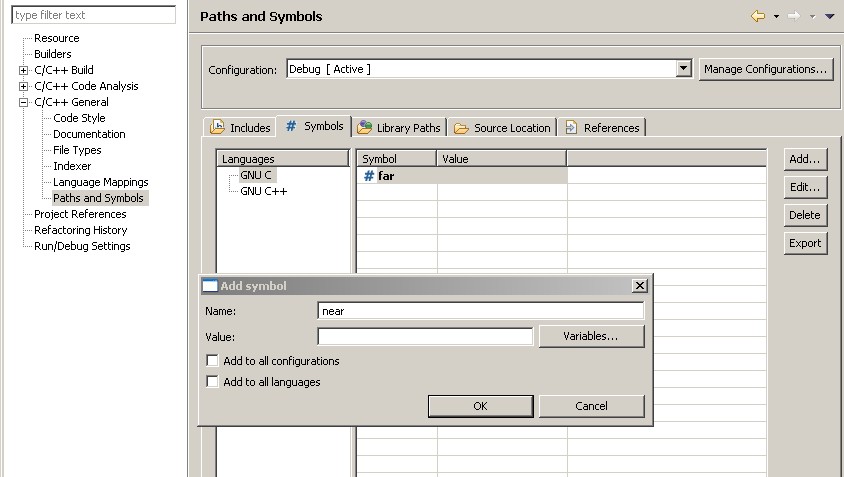Expand the C/C++ Code Analysis node

[23, 86]
